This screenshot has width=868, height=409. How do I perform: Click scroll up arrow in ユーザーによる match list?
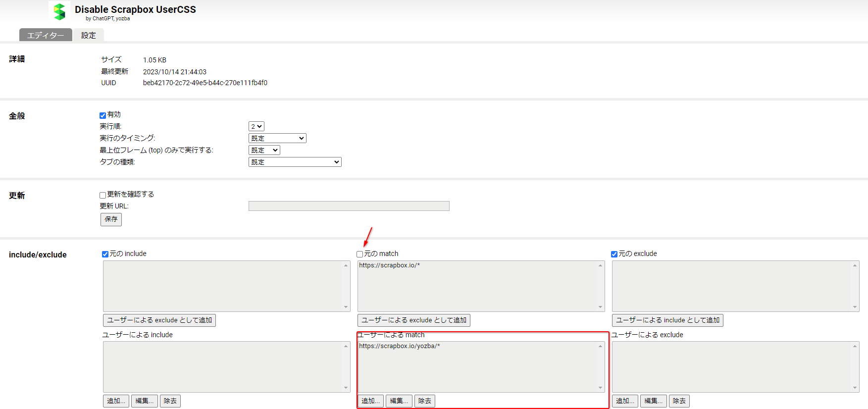pyautogui.click(x=601, y=346)
